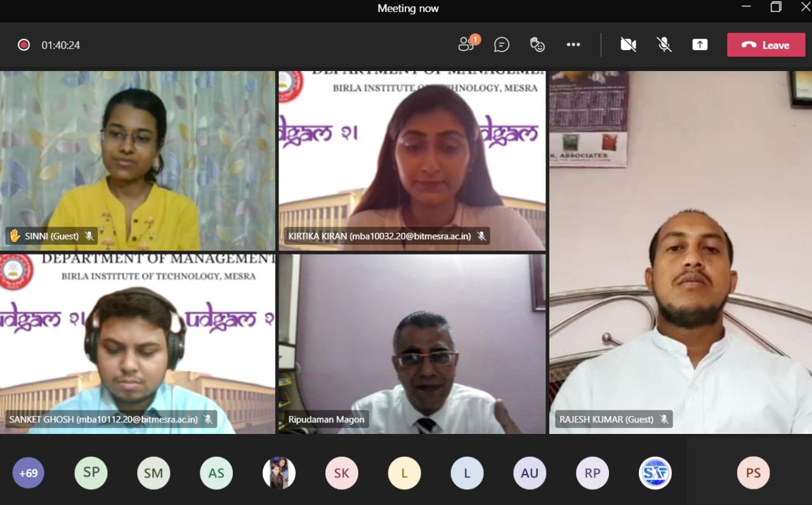The image size is (812, 505).
Task: Click the red recording indicator
Action: [x=23, y=45]
